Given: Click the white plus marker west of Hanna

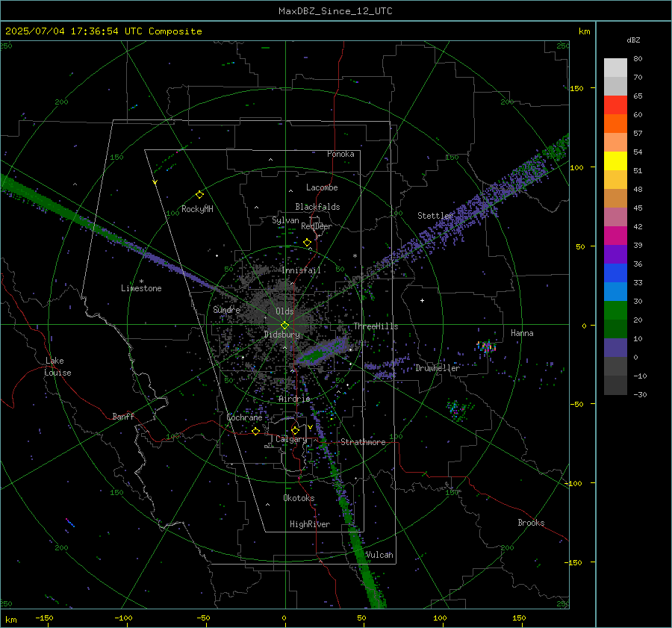Looking at the screenshot, I should (x=422, y=300).
